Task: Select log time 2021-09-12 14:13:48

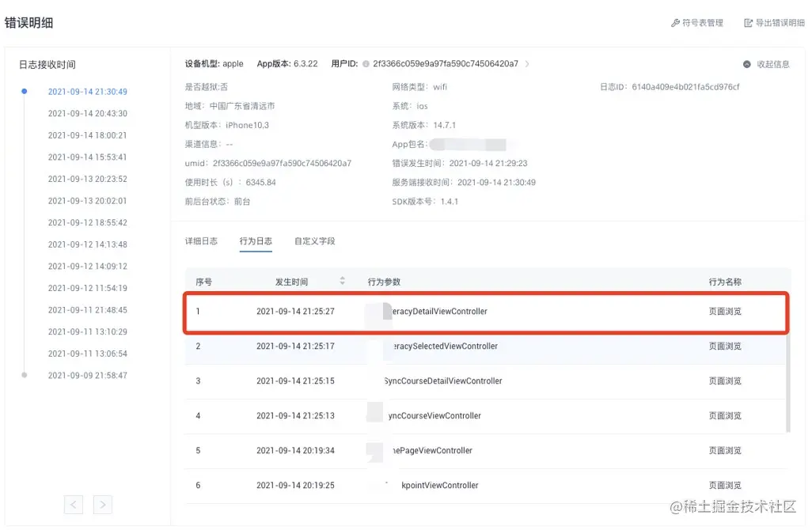Action: pos(88,244)
